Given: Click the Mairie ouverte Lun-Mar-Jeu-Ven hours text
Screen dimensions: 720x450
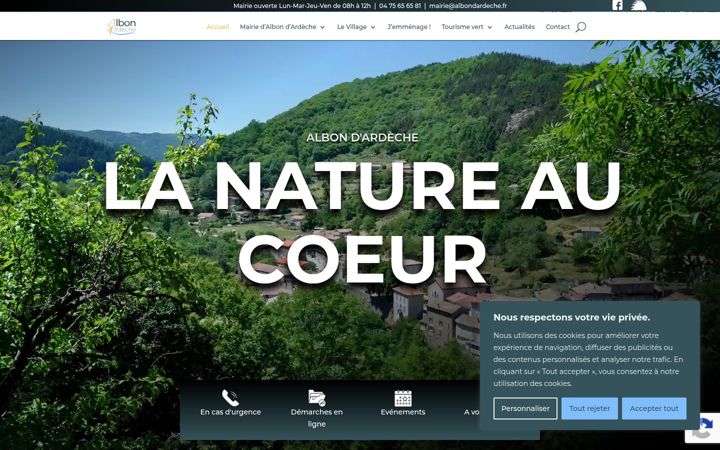Looking at the screenshot, I should pos(302,6).
